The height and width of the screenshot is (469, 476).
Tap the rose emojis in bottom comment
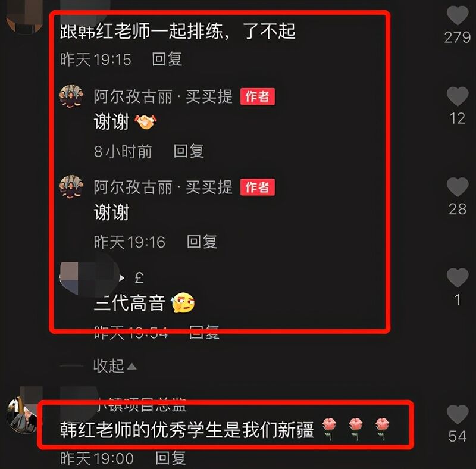355,429
